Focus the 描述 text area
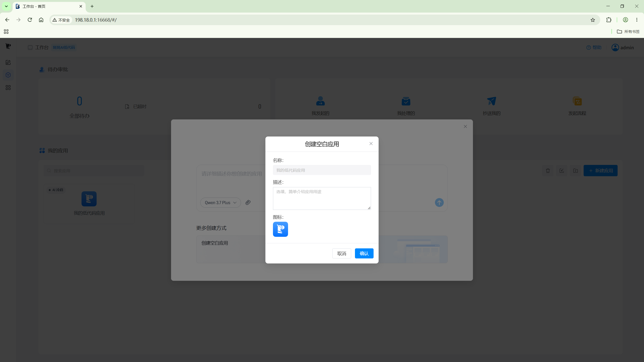The width and height of the screenshot is (644, 362). (x=322, y=198)
